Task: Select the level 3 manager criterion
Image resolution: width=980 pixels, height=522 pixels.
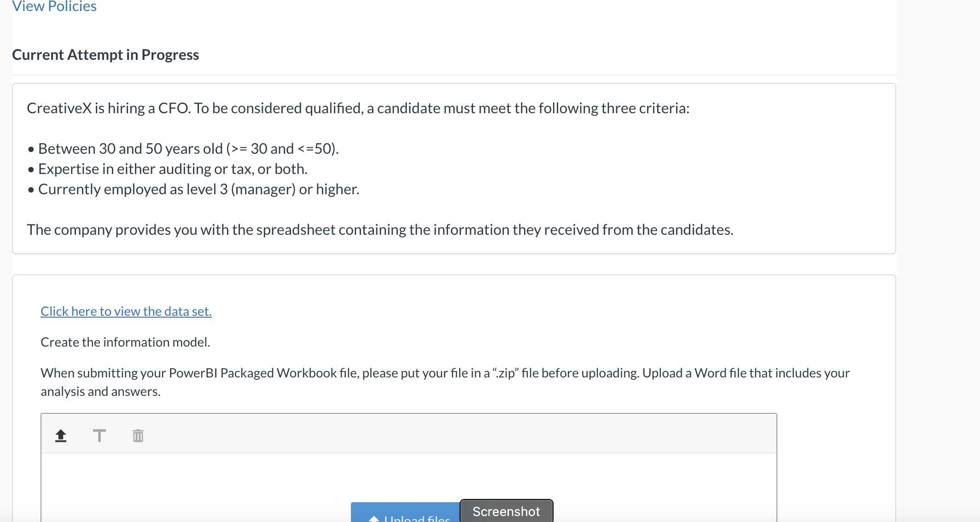Action: pyautogui.click(x=198, y=189)
